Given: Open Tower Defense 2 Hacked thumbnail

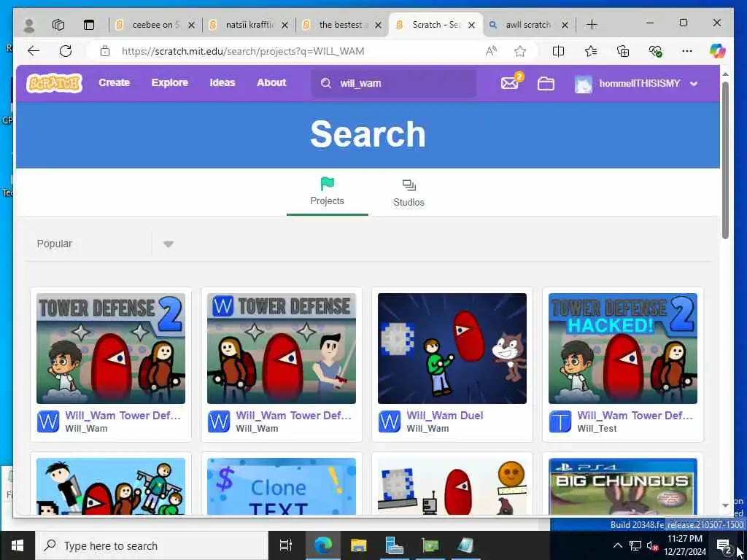Looking at the screenshot, I should (x=623, y=348).
